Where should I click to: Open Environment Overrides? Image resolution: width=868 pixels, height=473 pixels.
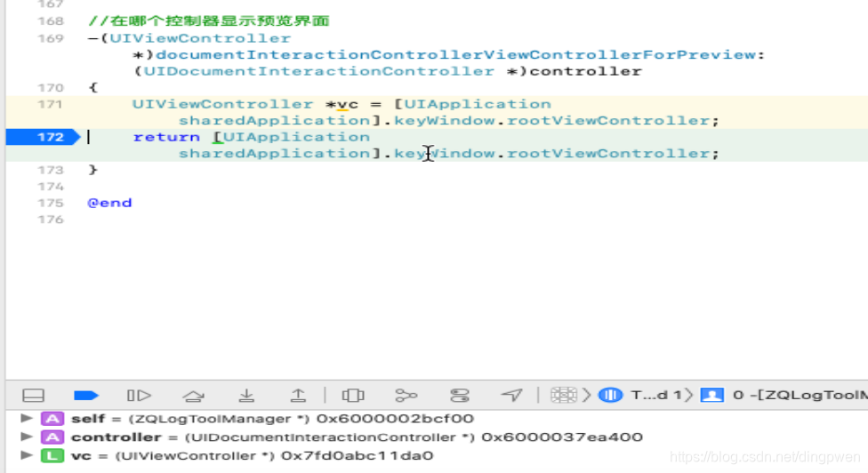[x=460, y=395]
